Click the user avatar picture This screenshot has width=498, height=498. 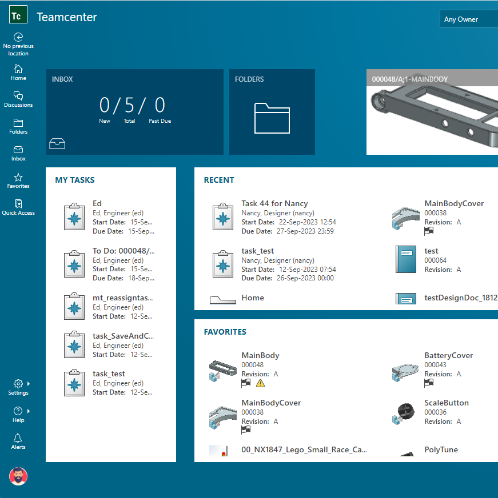18,476
